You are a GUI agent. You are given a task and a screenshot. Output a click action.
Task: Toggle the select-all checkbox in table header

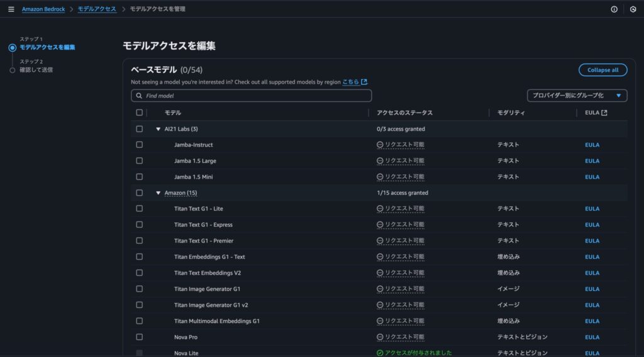click(x=140, y=113)
